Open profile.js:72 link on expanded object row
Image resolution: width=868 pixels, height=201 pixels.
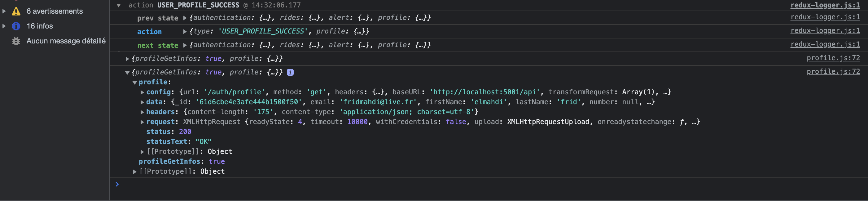pyautogui.click(x=833, y=71)
